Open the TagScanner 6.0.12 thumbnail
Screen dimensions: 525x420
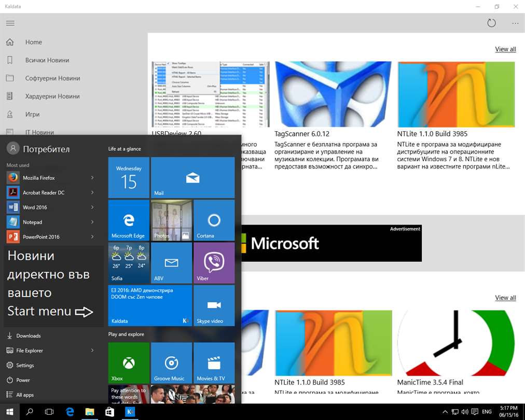[x=333, y=94]
